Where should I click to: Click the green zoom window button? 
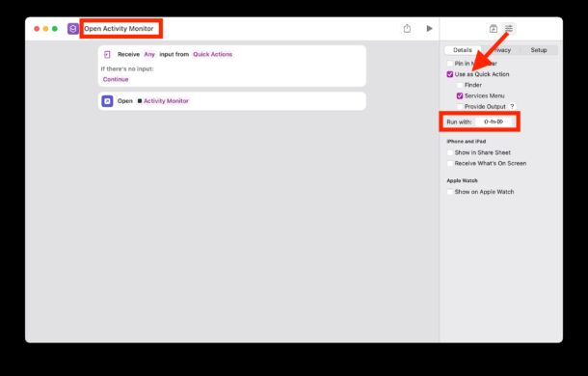pyautogui.click(x=55, y=29)
